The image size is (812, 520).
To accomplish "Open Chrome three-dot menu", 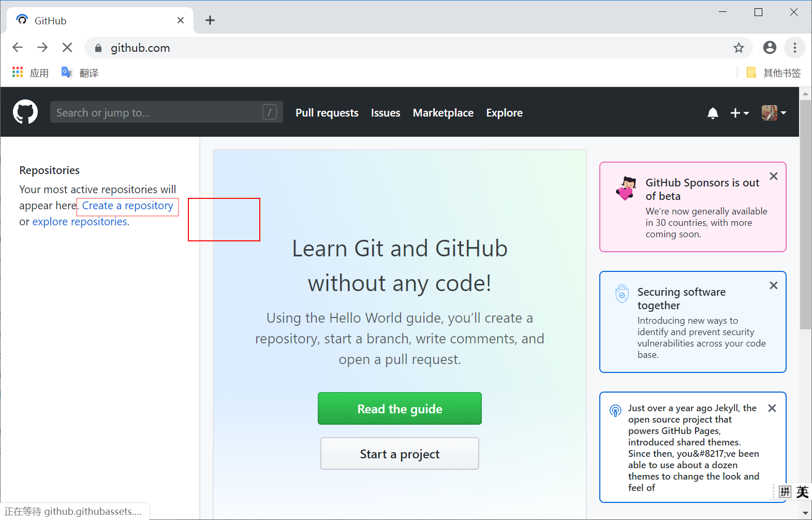I will pyautogui.click(x=795, y=48).
